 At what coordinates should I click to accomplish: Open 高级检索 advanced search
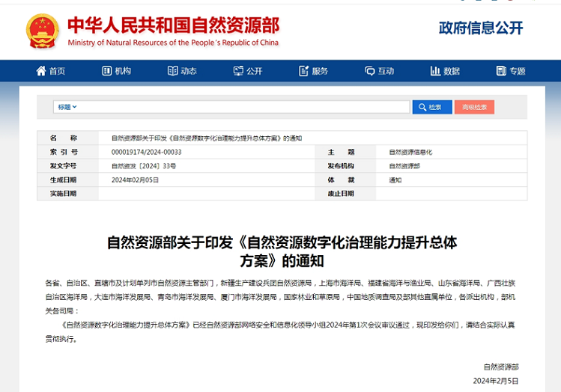point(474,107)
